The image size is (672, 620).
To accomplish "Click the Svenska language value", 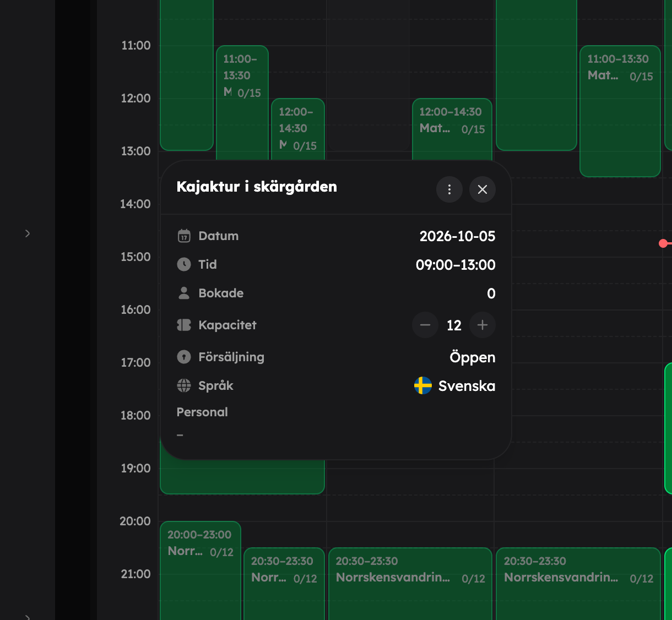I will click(x=467, y=386).
